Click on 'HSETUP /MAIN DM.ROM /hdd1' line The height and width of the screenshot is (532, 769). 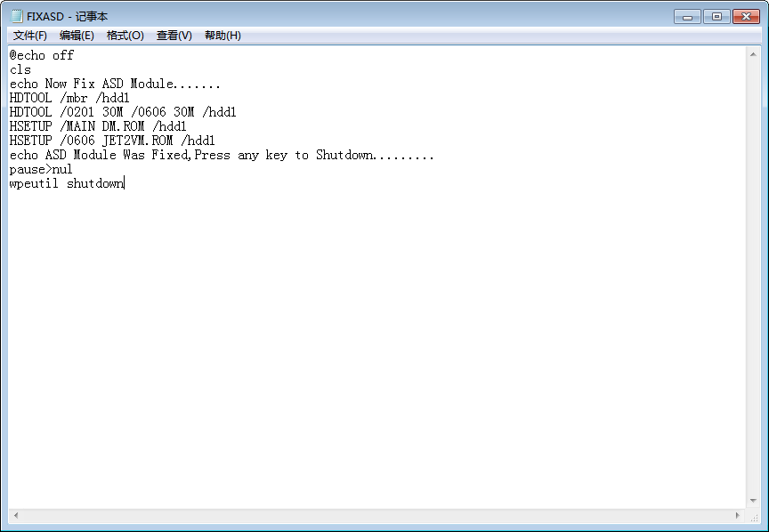pyautogui.click(x=98, y=126)
